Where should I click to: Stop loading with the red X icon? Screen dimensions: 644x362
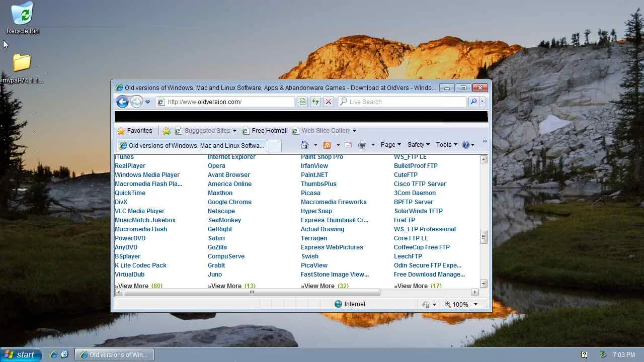(x=328, y=102)
